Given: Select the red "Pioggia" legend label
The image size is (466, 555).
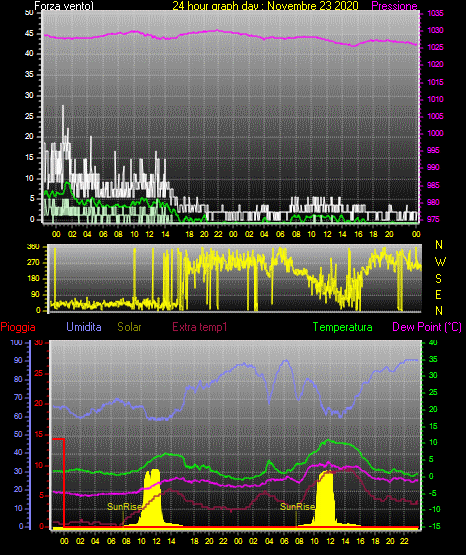Looking at the screenshot, I should [18, 327].
